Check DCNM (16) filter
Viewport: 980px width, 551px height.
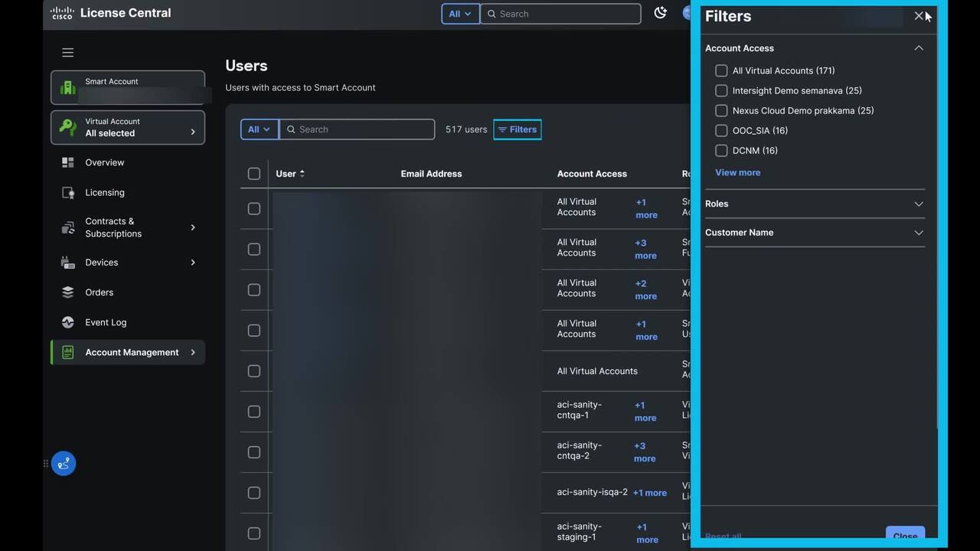click(721, 150)
